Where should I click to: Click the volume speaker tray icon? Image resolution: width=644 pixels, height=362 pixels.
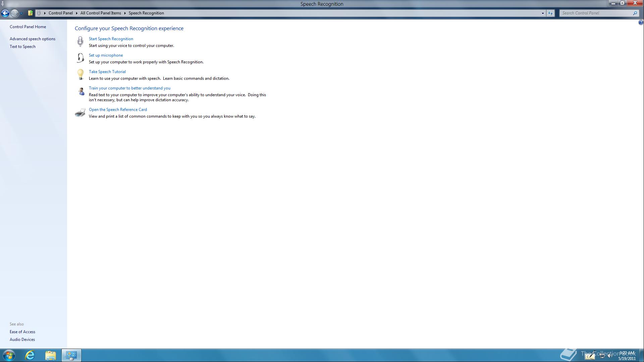610,356
